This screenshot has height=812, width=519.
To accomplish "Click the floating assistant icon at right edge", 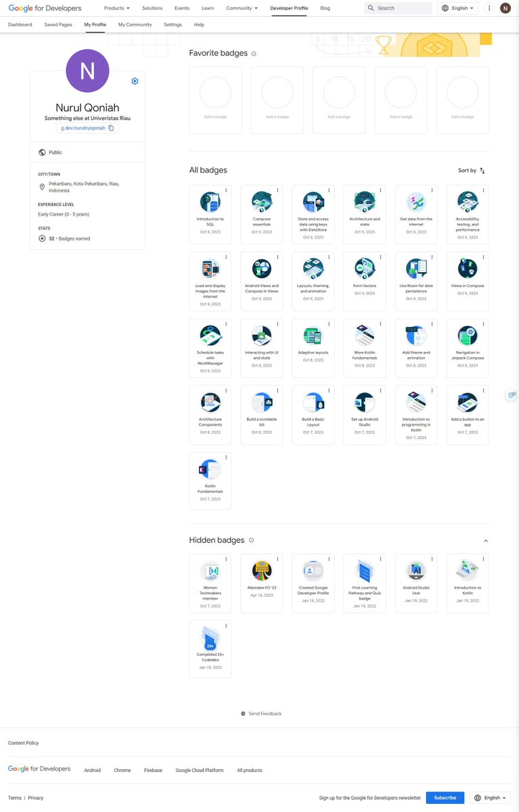I will coord(512,395).
